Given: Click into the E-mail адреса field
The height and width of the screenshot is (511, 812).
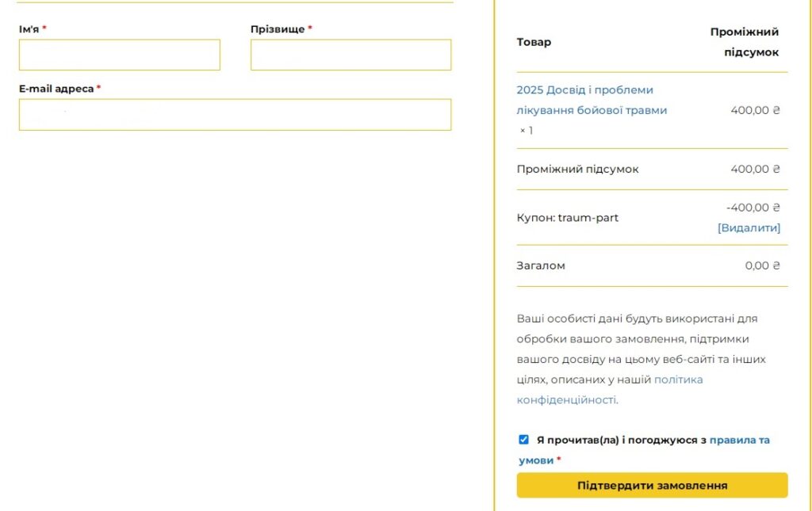Looking at the screenshot, I should [x=235, y=114].
